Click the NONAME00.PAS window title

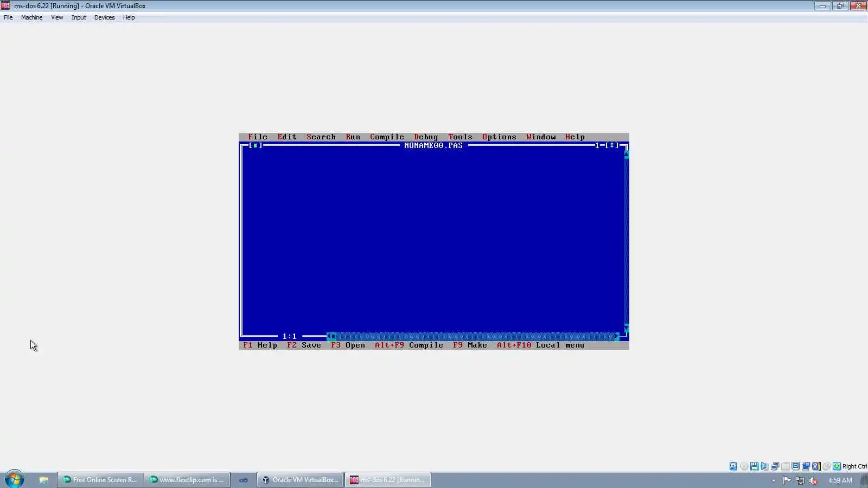coord(433,145)
